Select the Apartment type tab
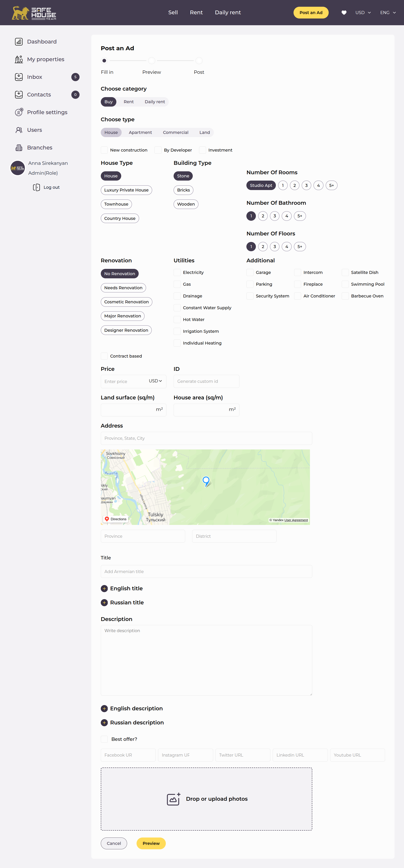Viewport: 404px width, 868px height. [140, 132]
